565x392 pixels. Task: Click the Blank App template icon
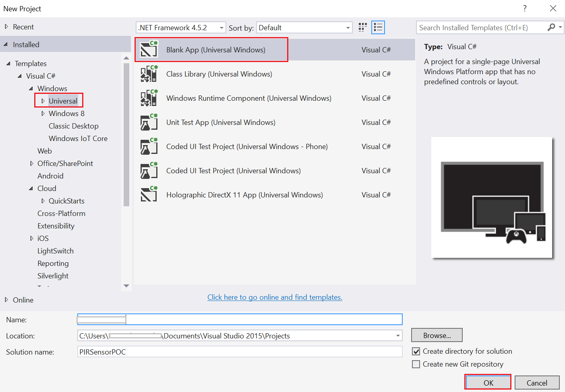(149, 50)
